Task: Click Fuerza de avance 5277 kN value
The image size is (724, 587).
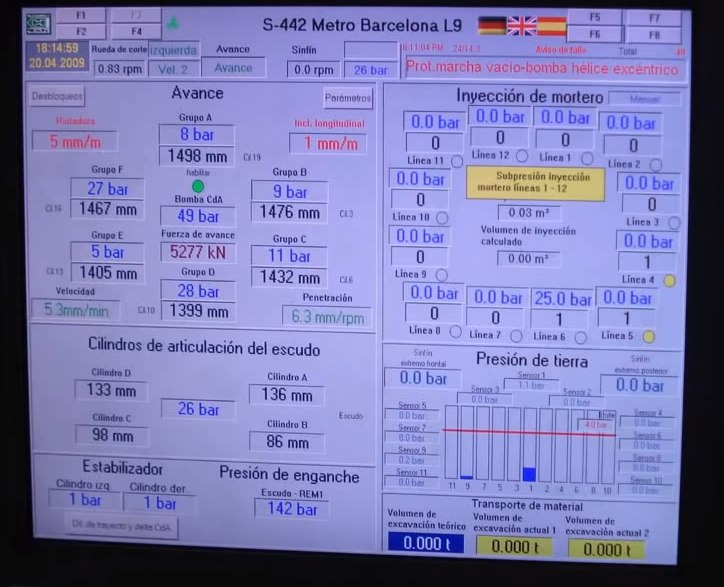Action: tap(198, 252)
